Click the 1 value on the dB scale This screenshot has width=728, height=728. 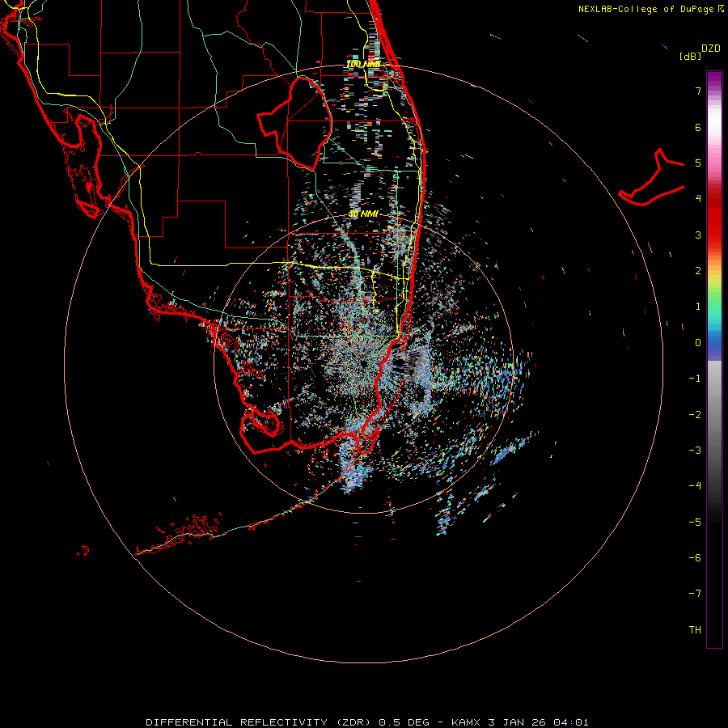click(698, 307)
